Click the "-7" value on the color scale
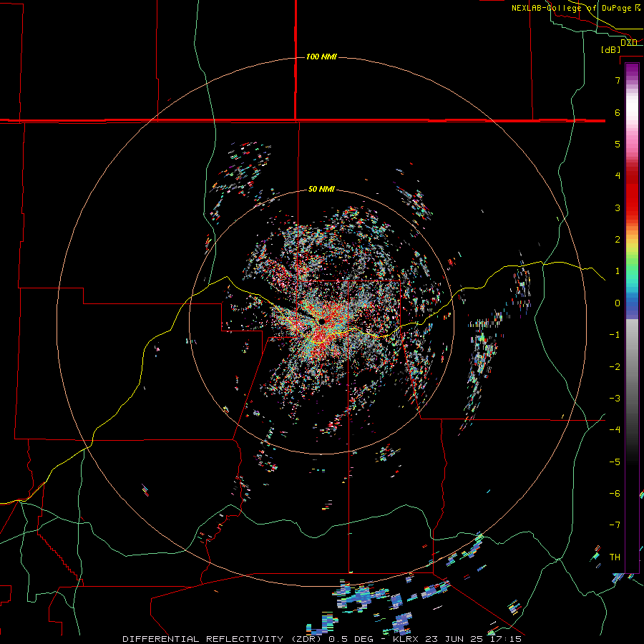This screenshot has width=644, height=644. click(615, 525)
